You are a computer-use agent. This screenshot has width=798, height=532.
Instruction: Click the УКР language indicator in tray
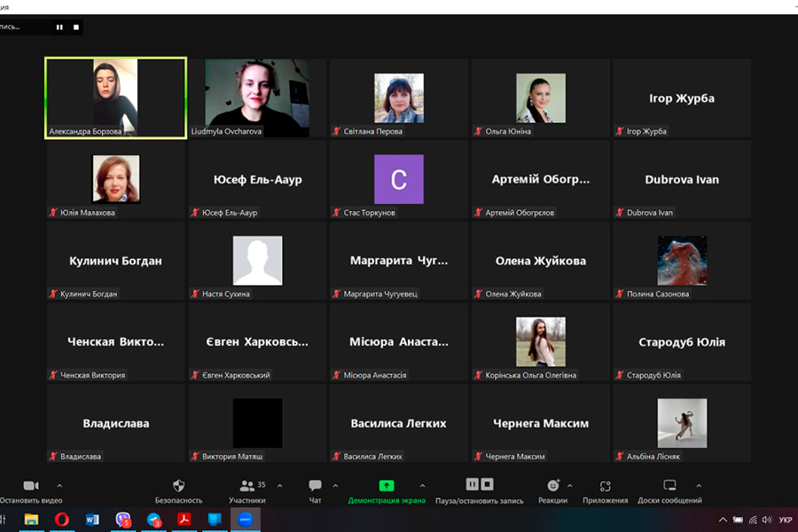coord(785,520)
